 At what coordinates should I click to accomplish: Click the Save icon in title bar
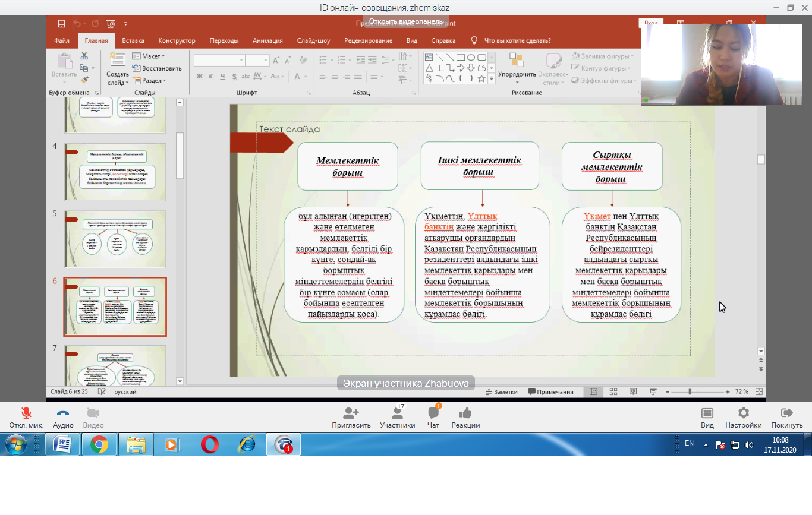[61, 24]
